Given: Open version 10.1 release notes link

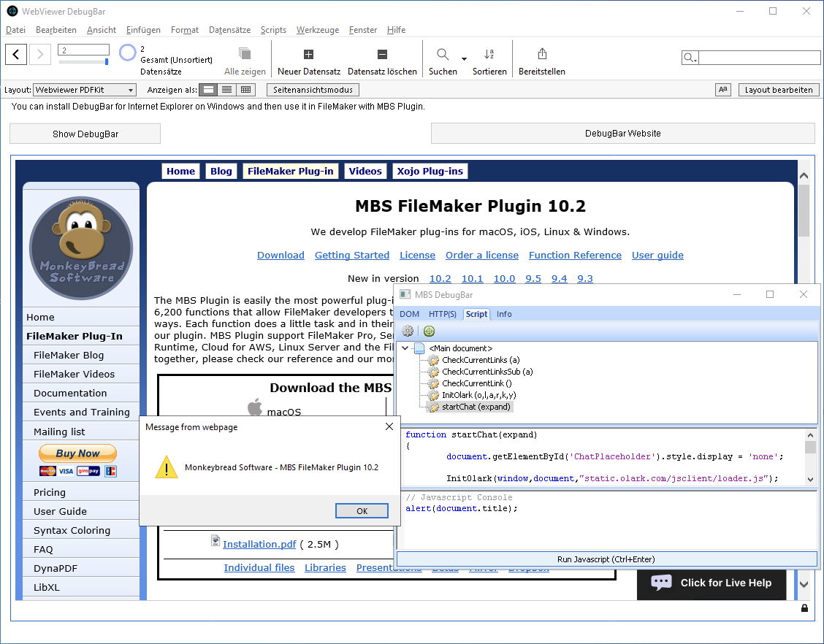Looking at the screenshot, I should point(472,278).
